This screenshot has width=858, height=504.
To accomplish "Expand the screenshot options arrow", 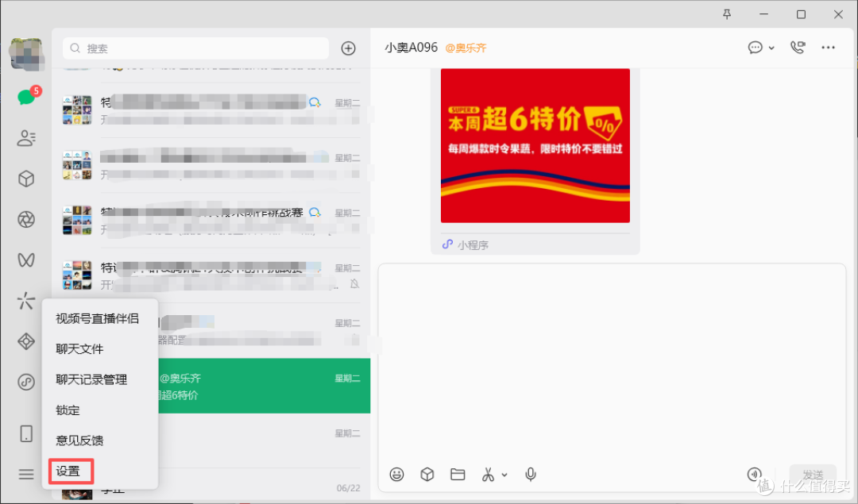I will 504,475.
